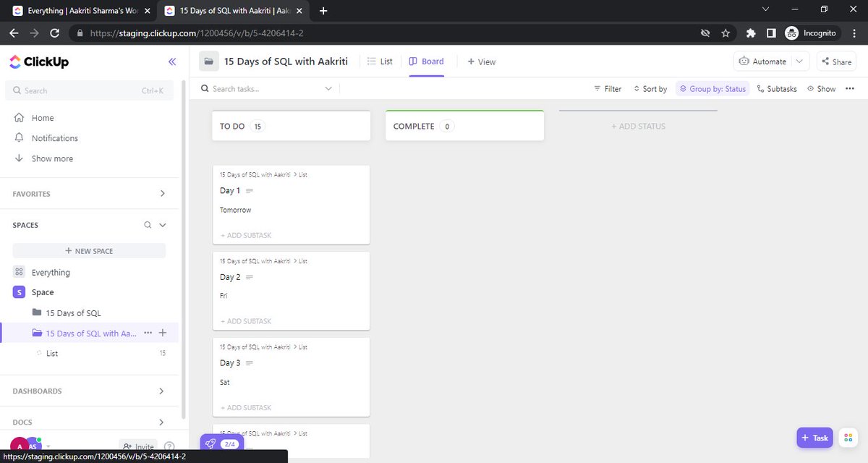Screen dimensions: 868x463
Task: Switch to the List view tab
Action: click(x=380, y=61)
